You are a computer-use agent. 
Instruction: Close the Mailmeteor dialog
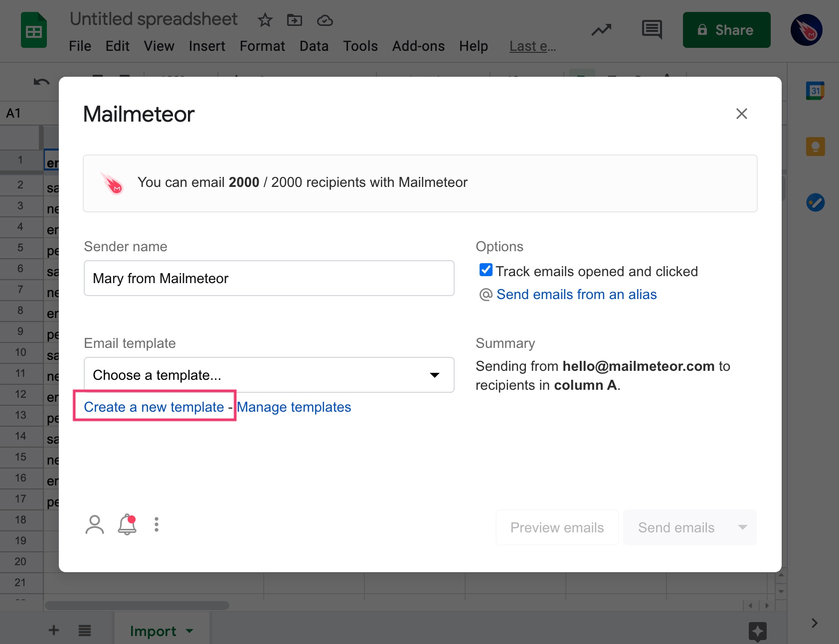742,114
